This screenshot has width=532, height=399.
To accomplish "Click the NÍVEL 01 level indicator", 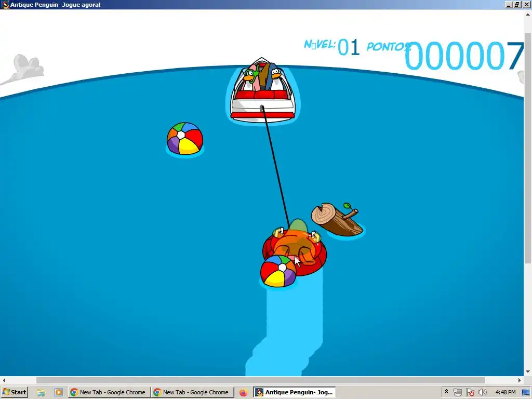I will (x=332, y=46).
